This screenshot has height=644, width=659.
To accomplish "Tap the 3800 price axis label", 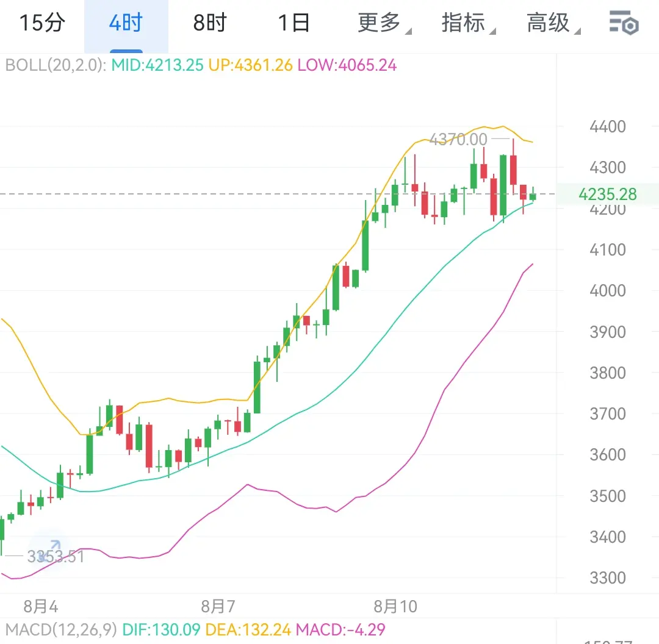I will (x=608, y=373).
